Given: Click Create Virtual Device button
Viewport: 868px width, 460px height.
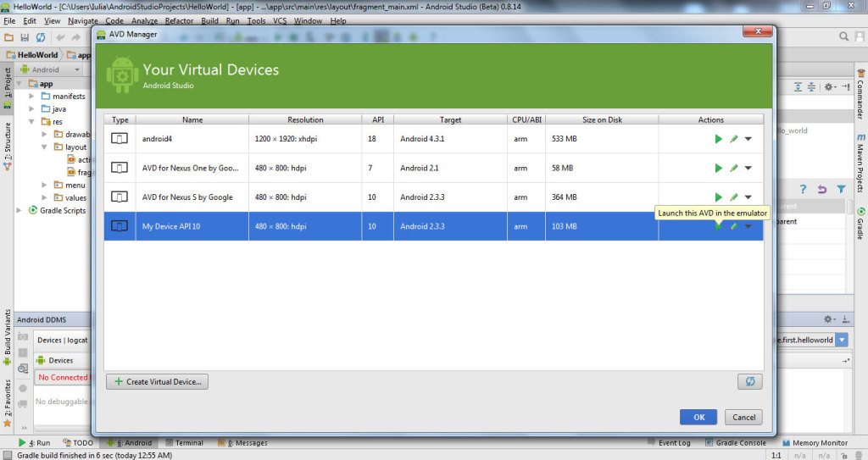Looking at the screenshot, I should (157, 381).
